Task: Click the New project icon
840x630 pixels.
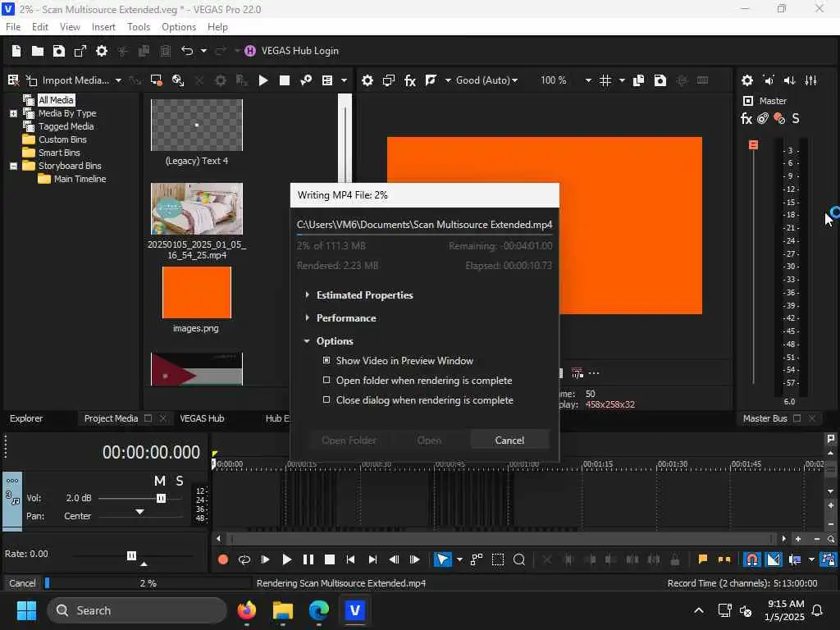Action: [16, 51]
